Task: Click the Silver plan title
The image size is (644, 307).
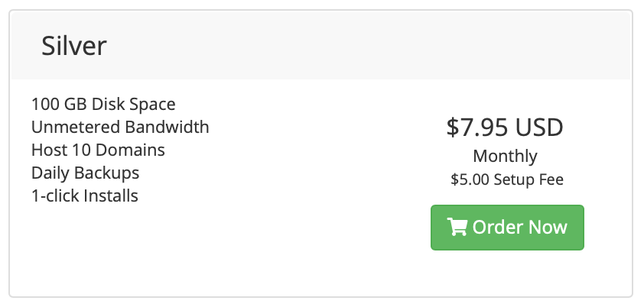Action: click(74, 46)
